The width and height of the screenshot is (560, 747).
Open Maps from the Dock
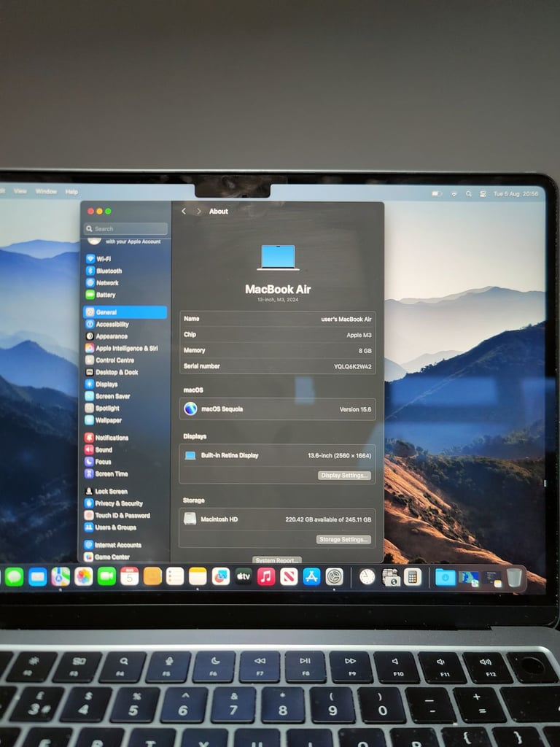click(61, 577)
